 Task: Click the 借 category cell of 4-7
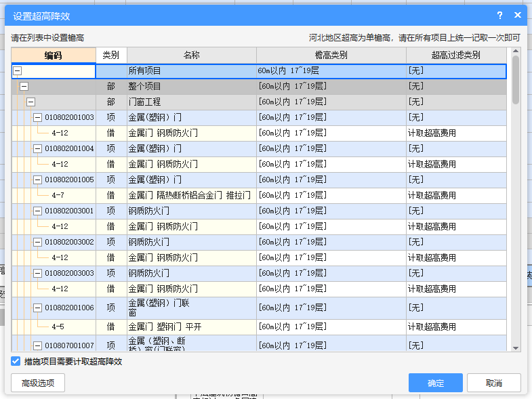[x=111, y=195]
